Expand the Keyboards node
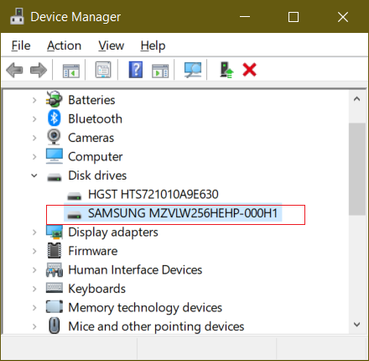369x361 pixels. pos(34,288)
